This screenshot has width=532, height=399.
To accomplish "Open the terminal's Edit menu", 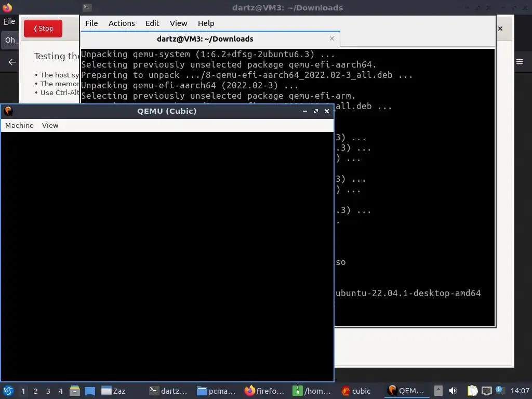I will click(x=152, y=23).
